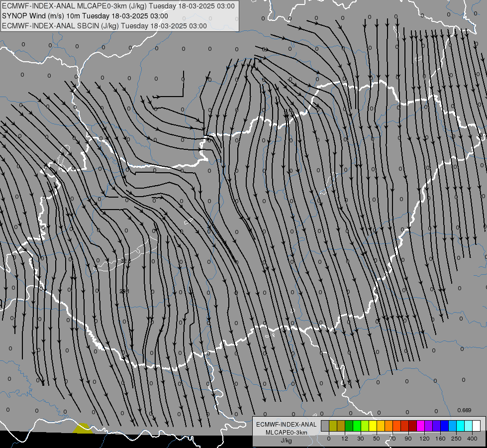Image resolution: width=487 pixels, height=448 pixels.
Task: Click the J/kg unit label in legend
Action: (x=286, y=441)
